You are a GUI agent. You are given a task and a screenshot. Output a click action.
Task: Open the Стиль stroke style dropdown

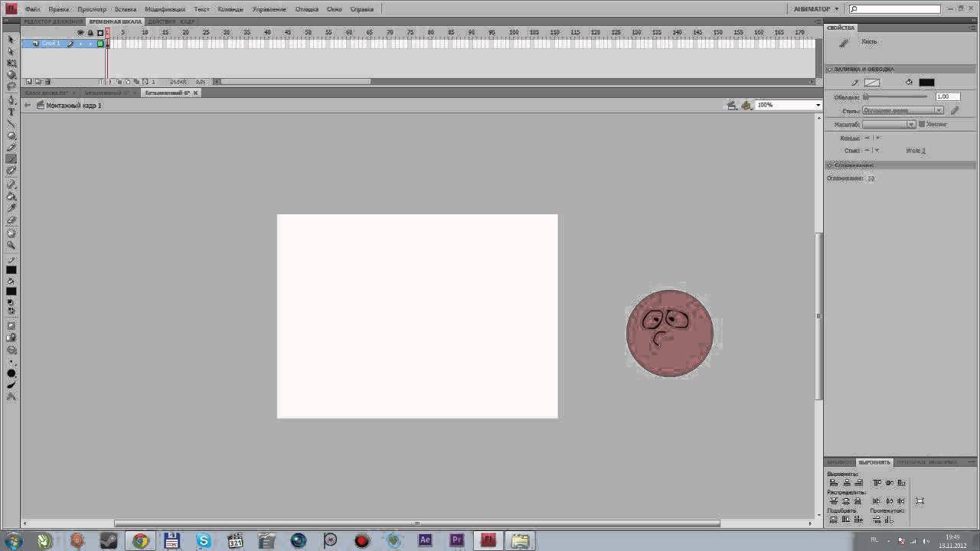pos(903,110)
